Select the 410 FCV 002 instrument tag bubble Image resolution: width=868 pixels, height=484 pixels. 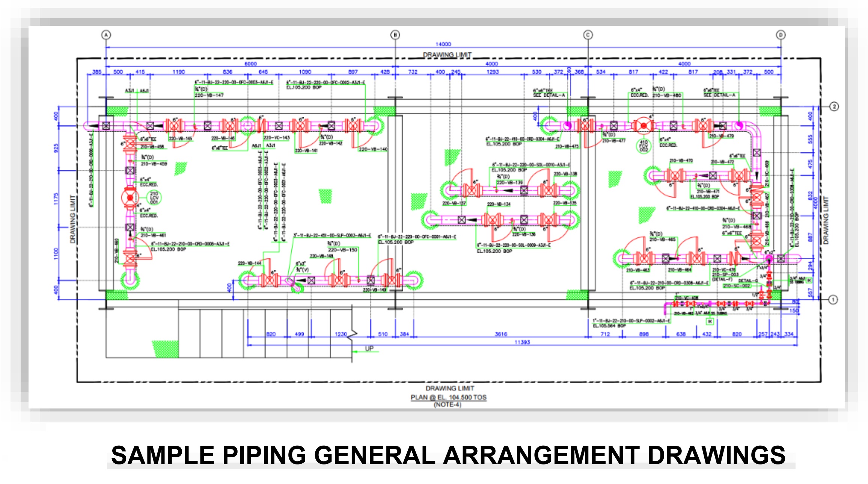click(x=644, y=146)
